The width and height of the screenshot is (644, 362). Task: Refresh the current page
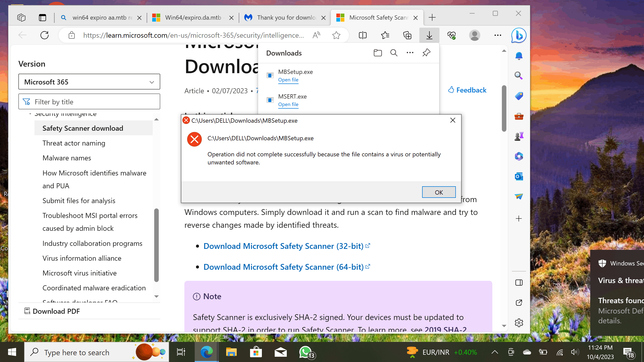(45, 35)
